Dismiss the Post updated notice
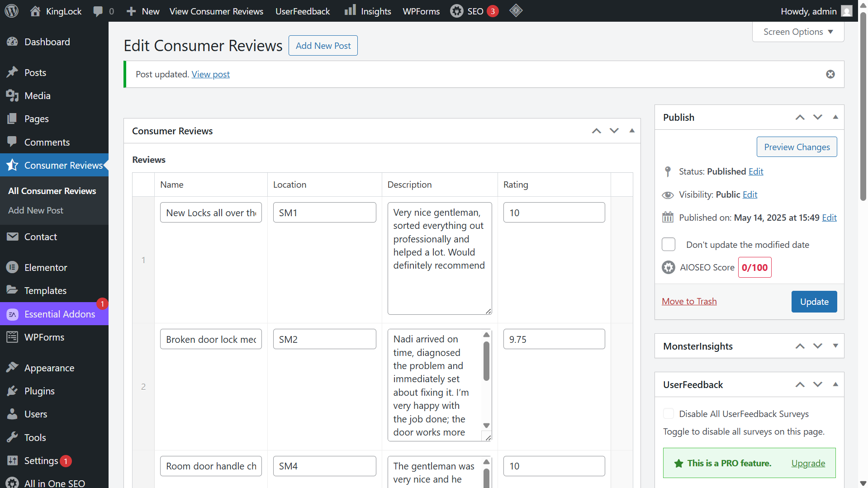 (x=830, y=74)
